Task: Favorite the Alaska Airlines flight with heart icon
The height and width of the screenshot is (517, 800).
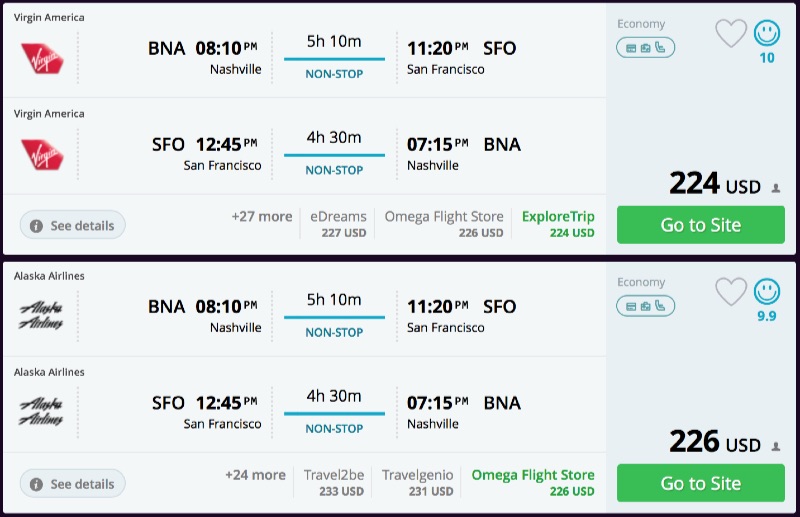Action: 731,292
